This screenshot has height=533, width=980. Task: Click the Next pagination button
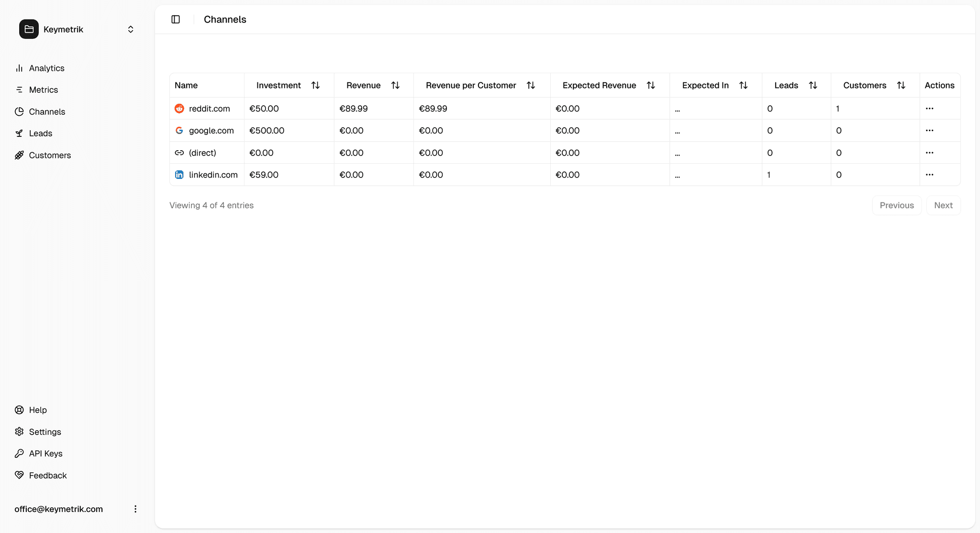(x=943, y=205)
